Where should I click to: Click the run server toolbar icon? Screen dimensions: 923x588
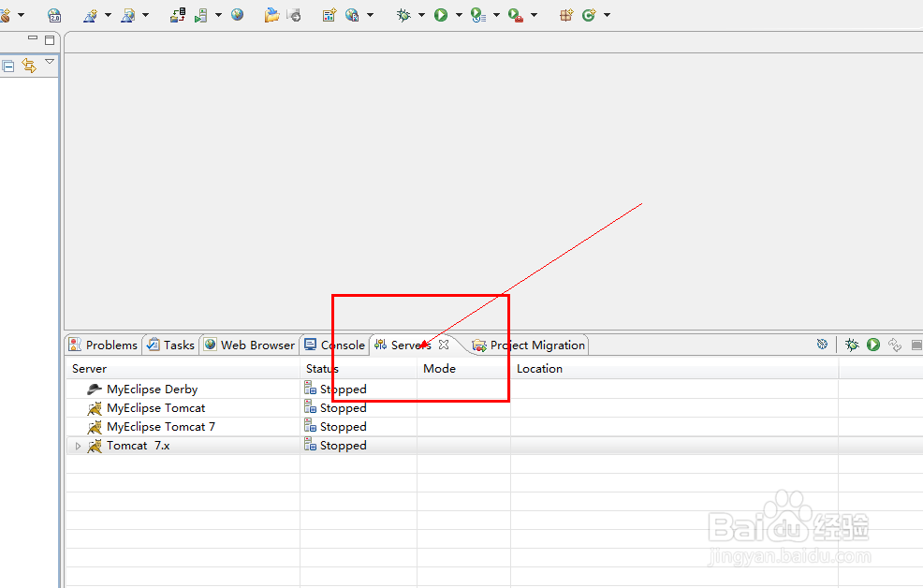pyautogui.click(x=201, y=15)
